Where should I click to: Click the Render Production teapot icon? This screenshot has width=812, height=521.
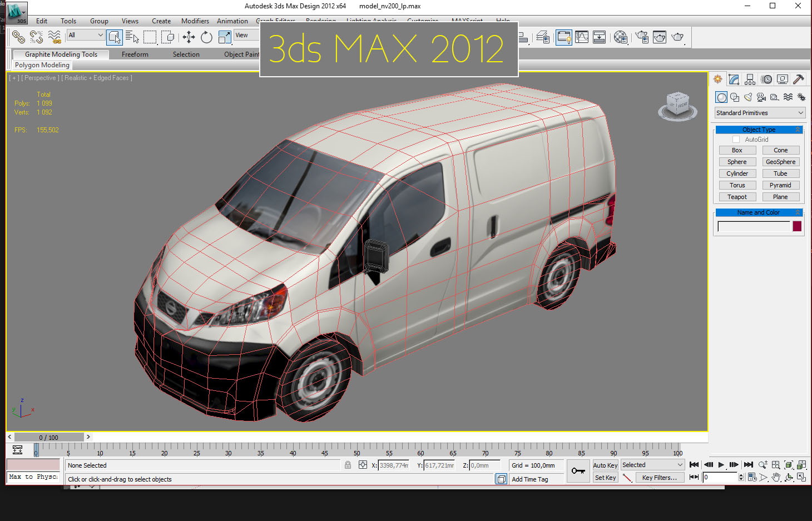[677, 37]
